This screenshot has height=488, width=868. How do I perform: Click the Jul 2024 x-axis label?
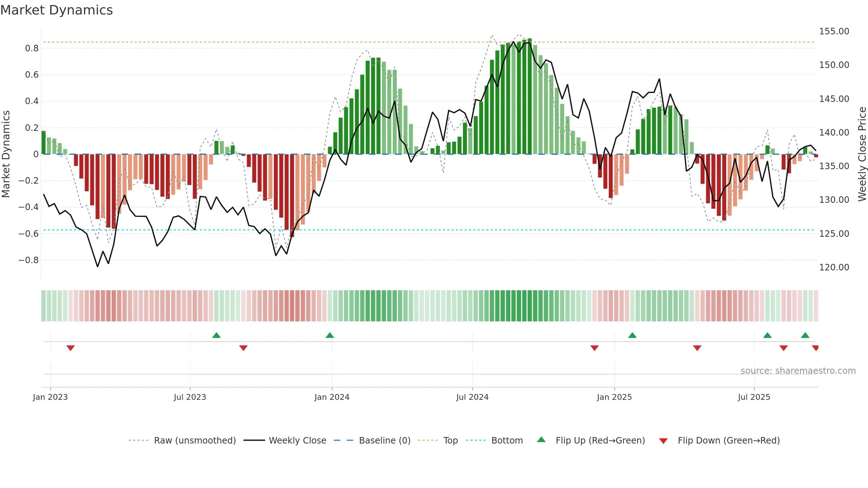pos(472,397)
